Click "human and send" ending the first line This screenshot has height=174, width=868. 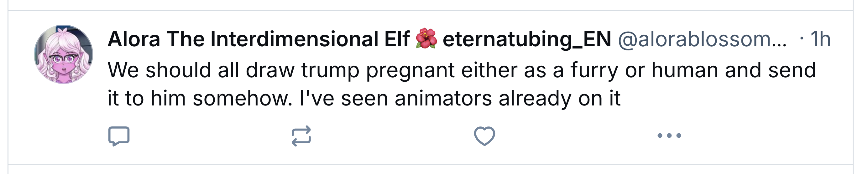[733, 70]
